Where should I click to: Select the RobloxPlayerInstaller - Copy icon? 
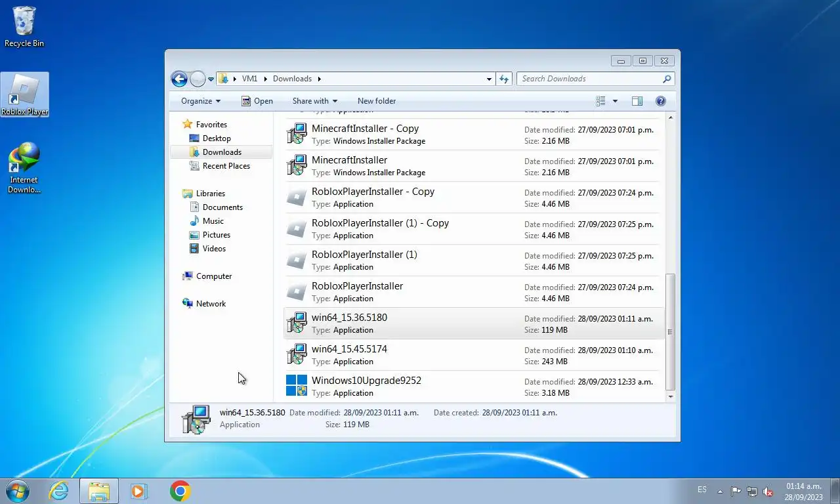click(297, 198)
